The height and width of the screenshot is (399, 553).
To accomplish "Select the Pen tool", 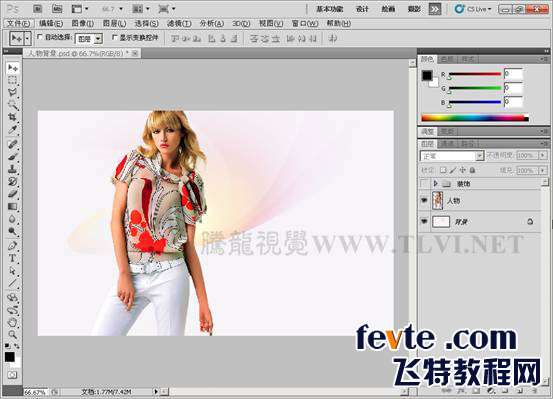I will click(13, 246).
